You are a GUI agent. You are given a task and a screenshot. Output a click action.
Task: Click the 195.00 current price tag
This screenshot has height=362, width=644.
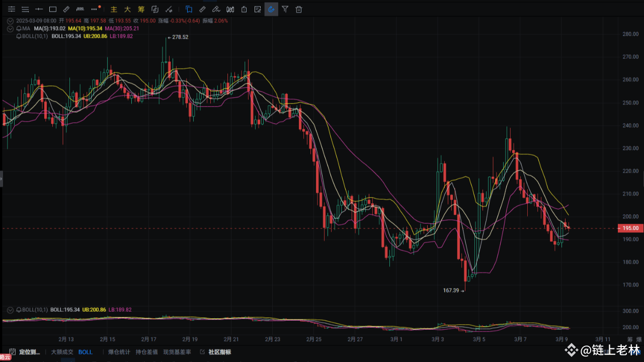pyautogui.click(x=629, y=228)
